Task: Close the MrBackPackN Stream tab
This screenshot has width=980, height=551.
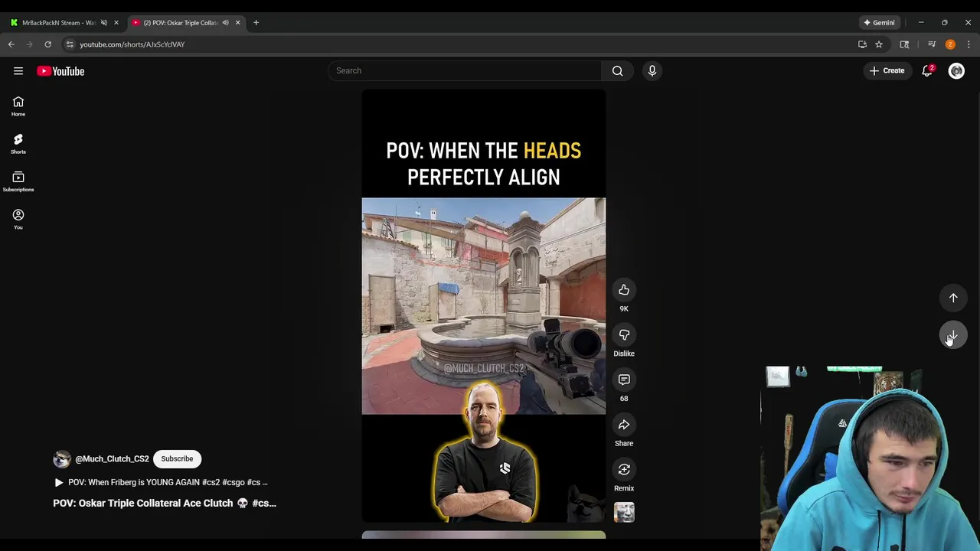Action: [x=116, y=23]
